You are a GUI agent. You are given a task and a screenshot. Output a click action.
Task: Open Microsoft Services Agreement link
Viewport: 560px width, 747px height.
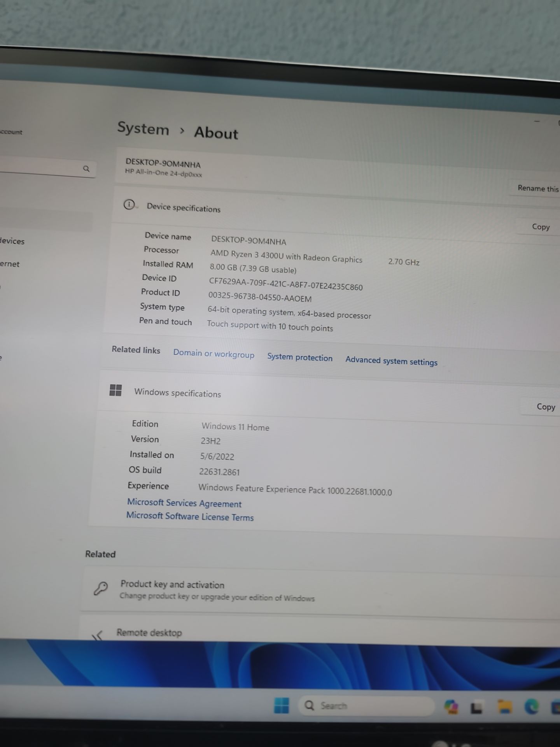click(184, 503)
